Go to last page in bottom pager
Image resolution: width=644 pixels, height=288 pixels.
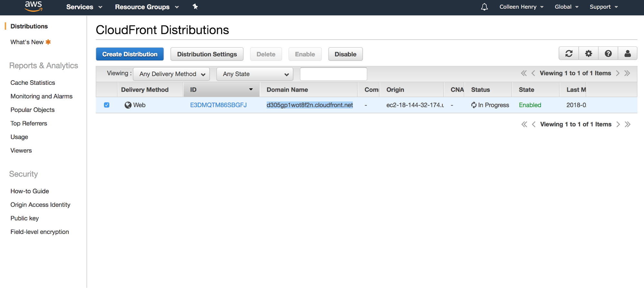pos(627,124)
